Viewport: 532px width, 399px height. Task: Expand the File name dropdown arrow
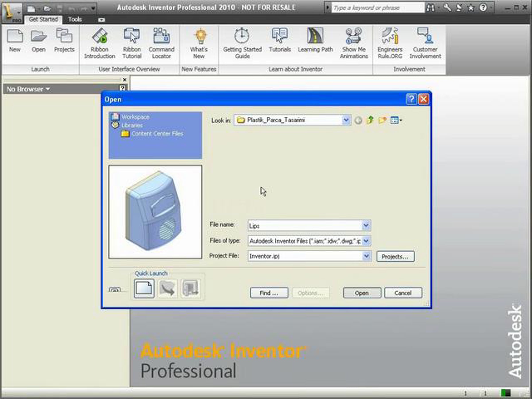[x=366, y=226]
